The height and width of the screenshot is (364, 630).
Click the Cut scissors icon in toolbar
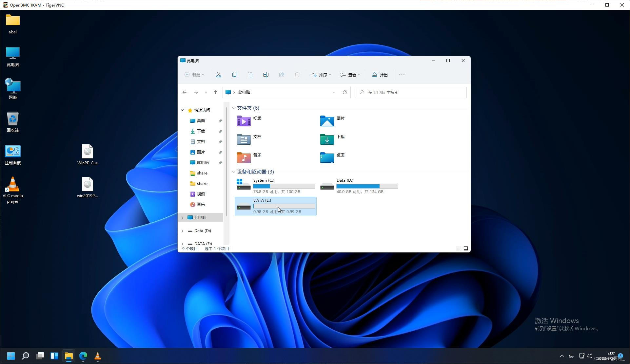219,75
